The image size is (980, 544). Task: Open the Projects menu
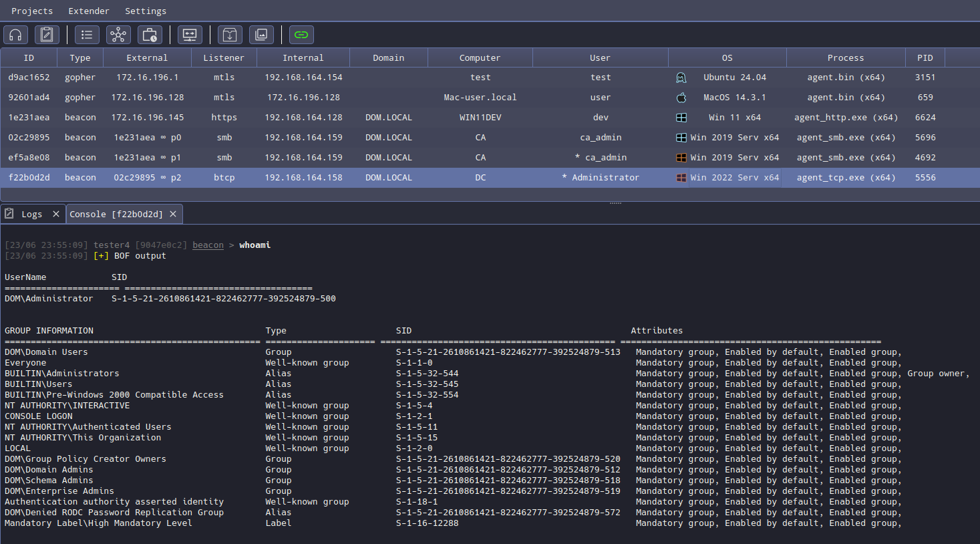coord(32,11)
